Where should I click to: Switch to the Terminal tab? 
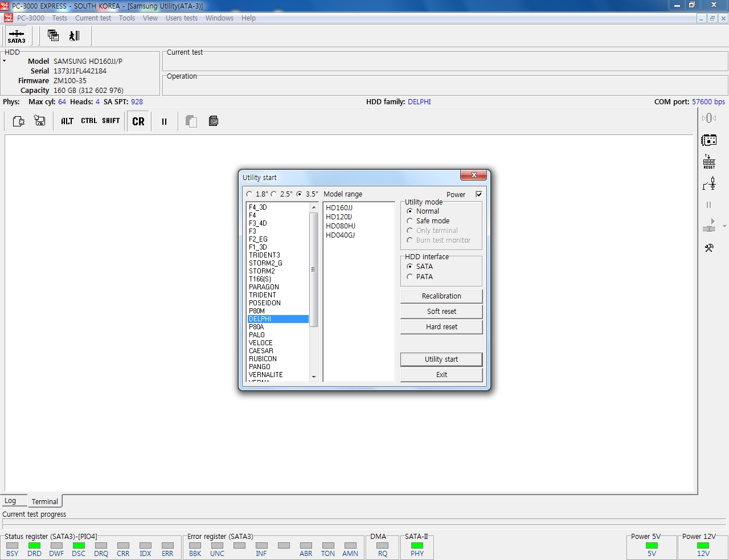coord(45,501)
